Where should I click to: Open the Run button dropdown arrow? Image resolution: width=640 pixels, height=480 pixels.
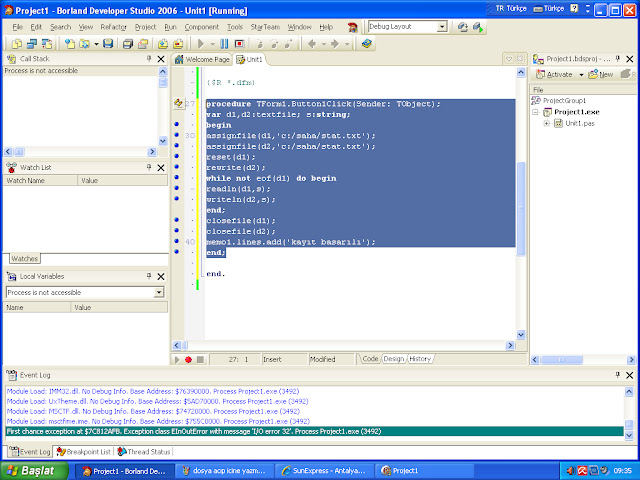tap(212, 44)
